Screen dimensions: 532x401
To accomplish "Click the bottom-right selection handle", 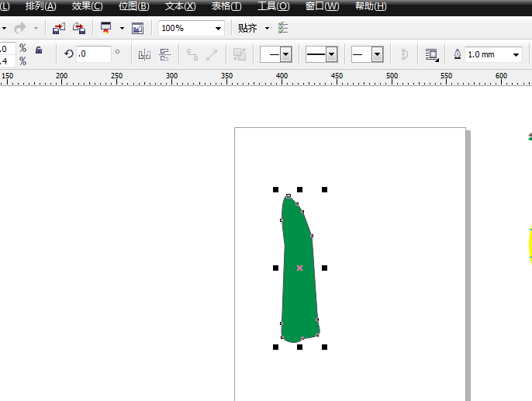I will [324, 347].
